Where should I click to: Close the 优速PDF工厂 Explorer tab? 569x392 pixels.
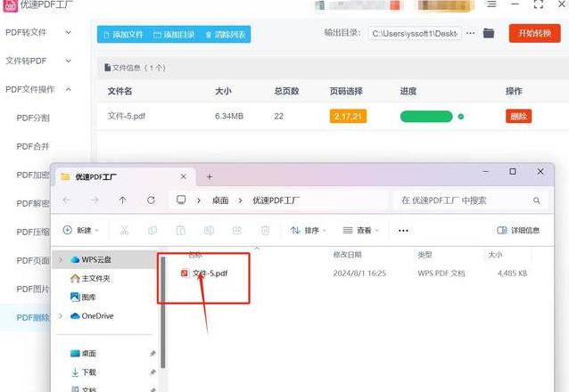(x=183, y=176)
